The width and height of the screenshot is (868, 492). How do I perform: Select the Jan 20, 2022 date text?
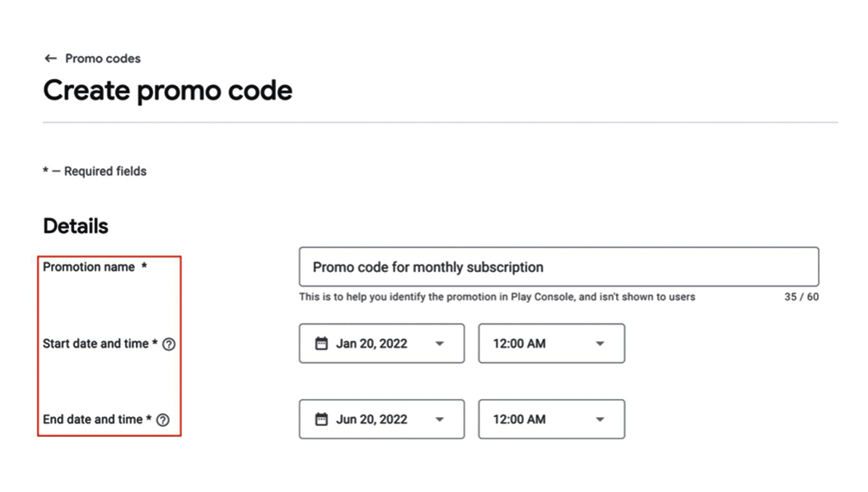click(371, 344)
